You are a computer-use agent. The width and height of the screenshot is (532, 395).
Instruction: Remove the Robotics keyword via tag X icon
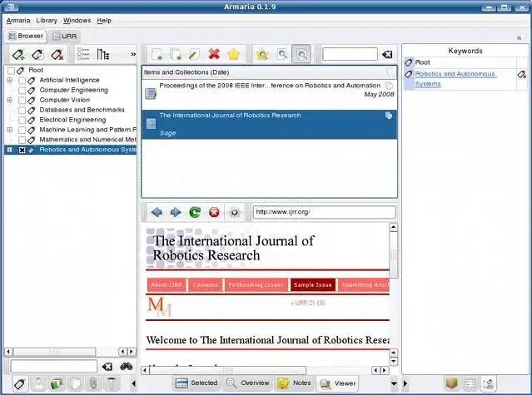pyautogui.click(x=521, y=74)
